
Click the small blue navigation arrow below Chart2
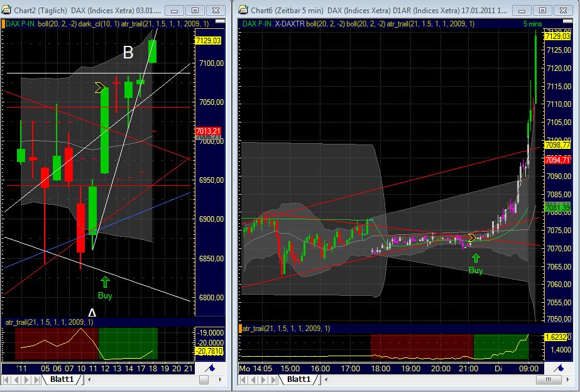click(212, 369)
